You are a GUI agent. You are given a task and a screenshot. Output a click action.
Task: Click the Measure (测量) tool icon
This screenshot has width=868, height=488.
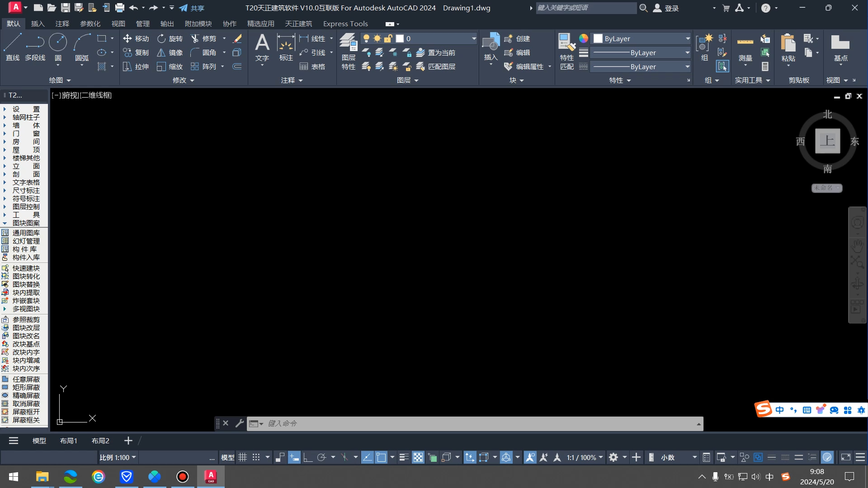click(745, 47)
